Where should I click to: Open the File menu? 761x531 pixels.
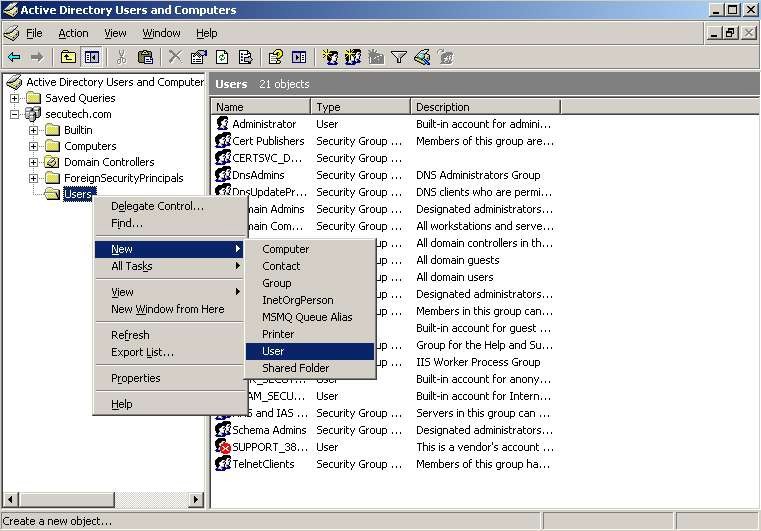(34, 33)
